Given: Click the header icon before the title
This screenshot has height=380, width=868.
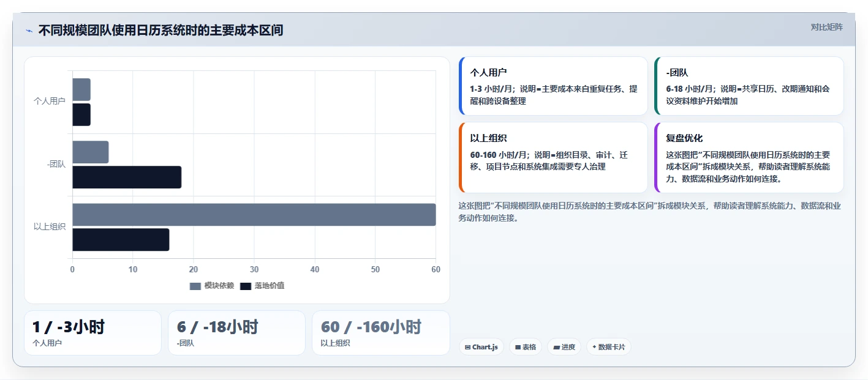Looking at the screenshot, I should point(29,31).
